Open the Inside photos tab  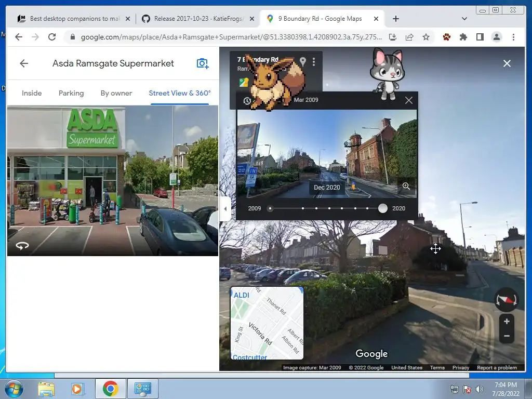tap(32, 93)
